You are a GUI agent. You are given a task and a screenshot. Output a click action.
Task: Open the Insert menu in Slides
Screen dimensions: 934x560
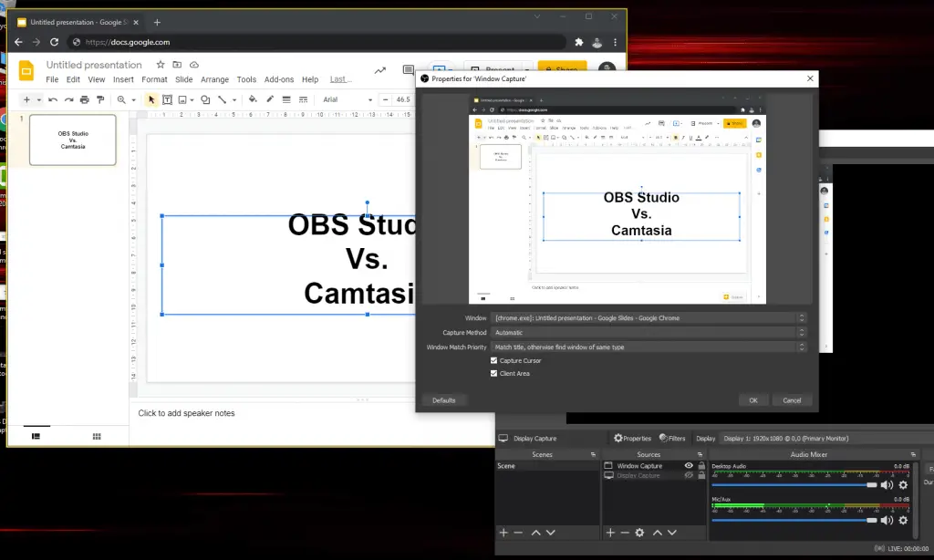click(123, 79)
